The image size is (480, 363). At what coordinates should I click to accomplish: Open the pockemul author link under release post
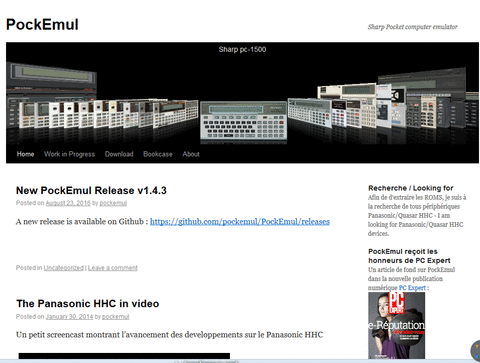(x=113, y=203)
